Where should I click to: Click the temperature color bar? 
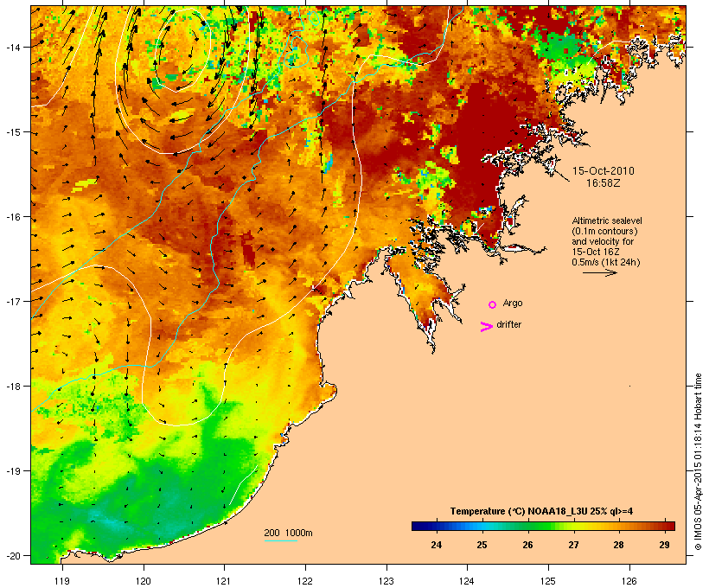tap(543, 526)
